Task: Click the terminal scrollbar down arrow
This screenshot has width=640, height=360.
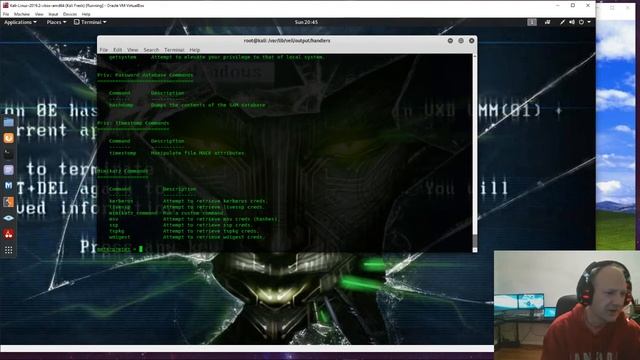Action: [x=475, y=249]
